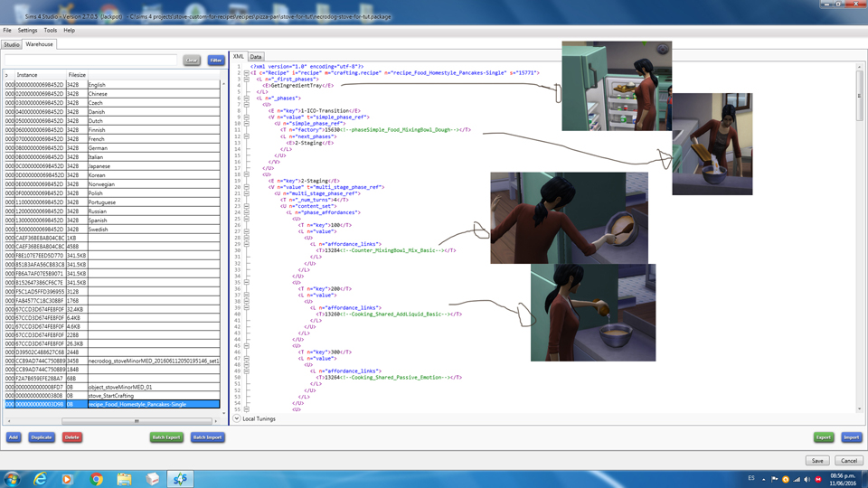Click the blue Import button
Viewport: 868px width, 488px height.
(852, 437)
